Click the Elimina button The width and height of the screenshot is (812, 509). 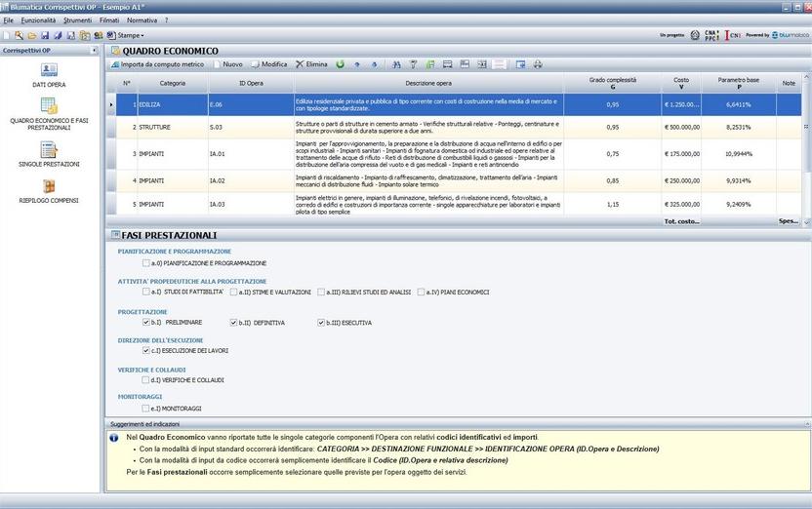(x=311, y=64)
